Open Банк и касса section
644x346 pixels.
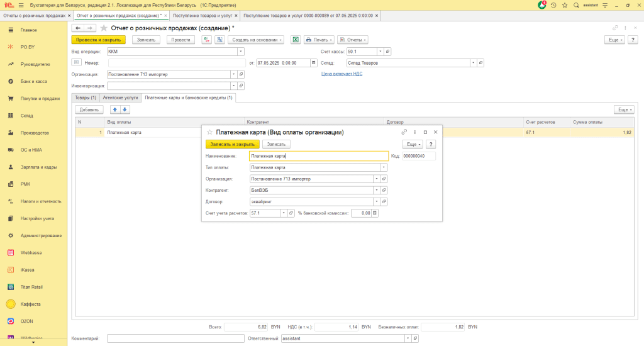(x=34, y=81)
